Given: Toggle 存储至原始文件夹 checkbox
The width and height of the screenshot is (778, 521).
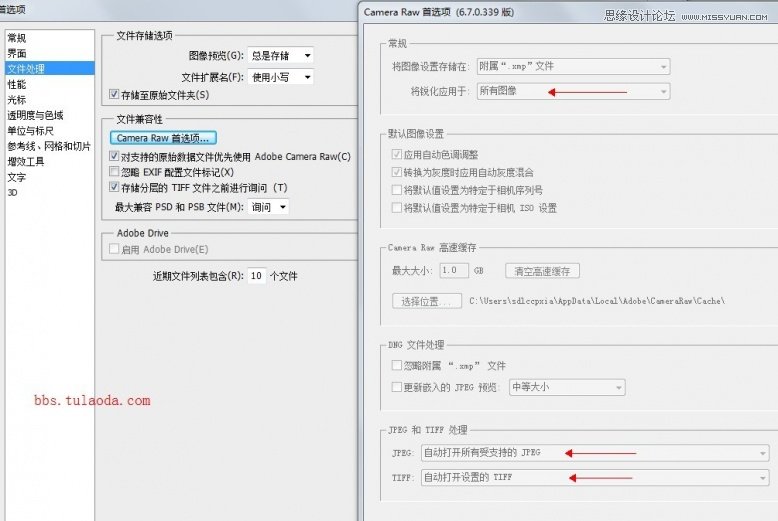Looking at the screenshot, I should point(114,94).
